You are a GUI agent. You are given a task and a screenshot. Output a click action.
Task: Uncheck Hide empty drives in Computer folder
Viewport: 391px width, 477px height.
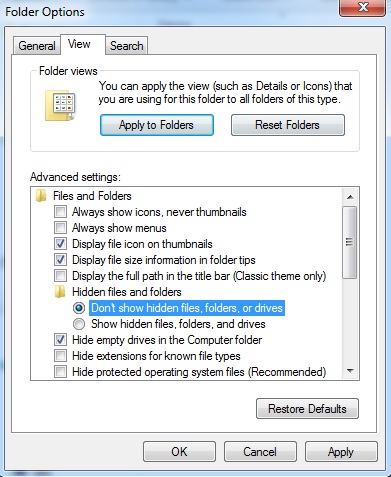(x=60, y=340)
